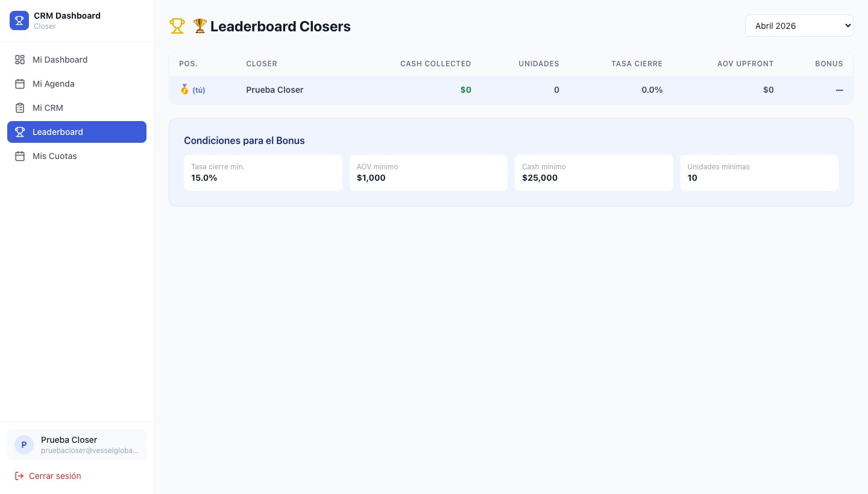Viewport: 868px width, 494px height.
Task: Click the logout arrow icon
Action: pos(20,476)
